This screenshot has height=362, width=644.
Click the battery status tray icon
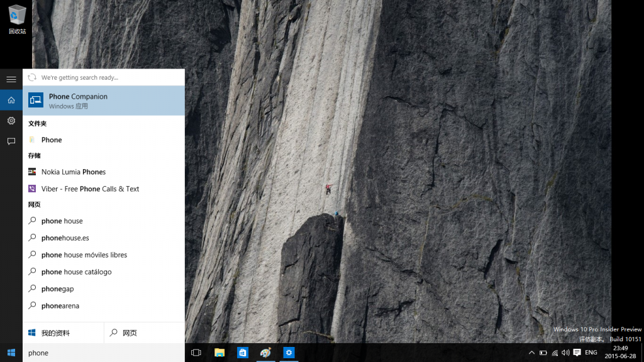[x=543, y=353]
